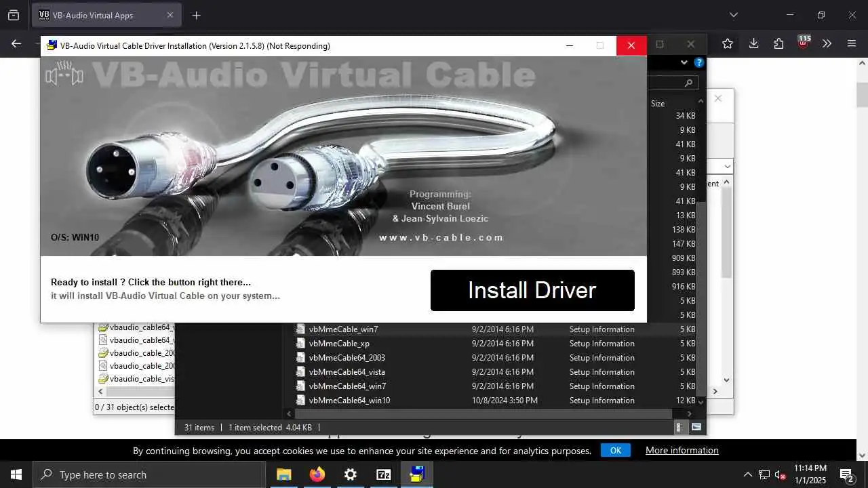The image size is (868, 488).
Task: Bookmark page with star icon
Action: [728, 43]
